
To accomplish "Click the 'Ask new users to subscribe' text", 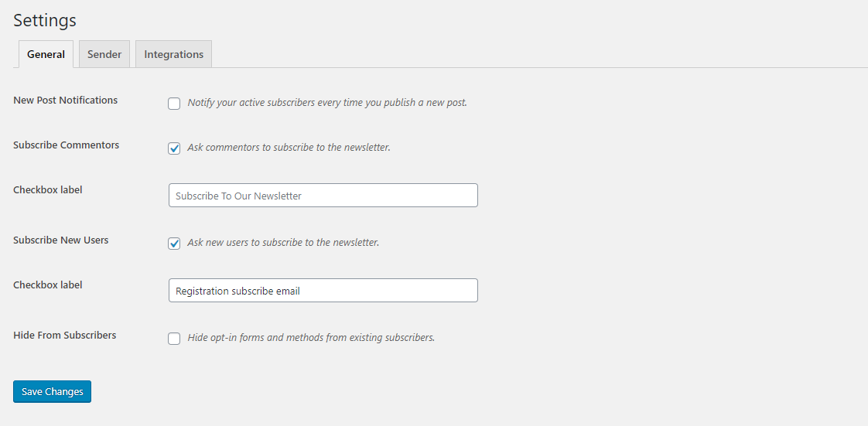I will pyautogui.click(x=283, y=243).
